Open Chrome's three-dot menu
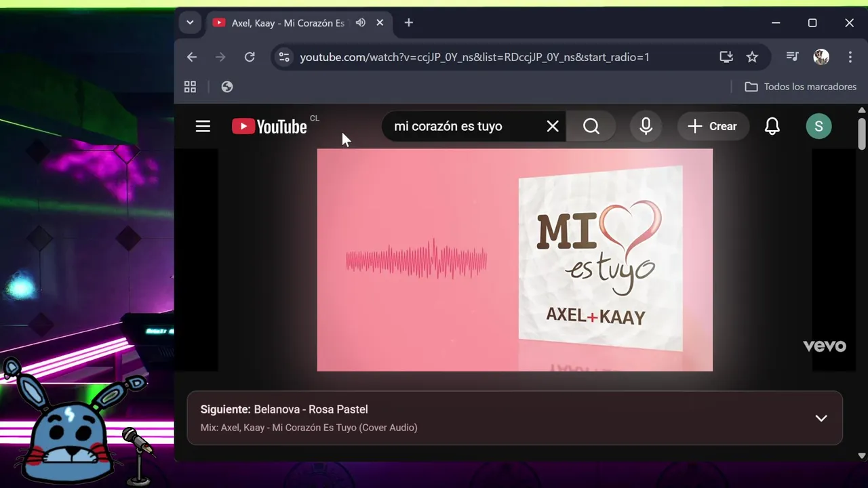The width and height of the screenshot is (868, 488). tap(850, 57)
